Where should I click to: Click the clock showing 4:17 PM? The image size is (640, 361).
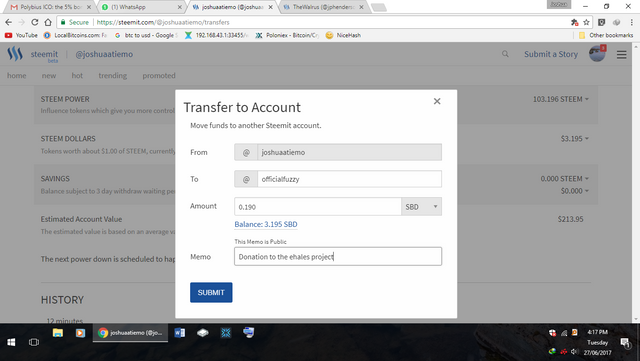pyautogui.click(x=598, y=332)
